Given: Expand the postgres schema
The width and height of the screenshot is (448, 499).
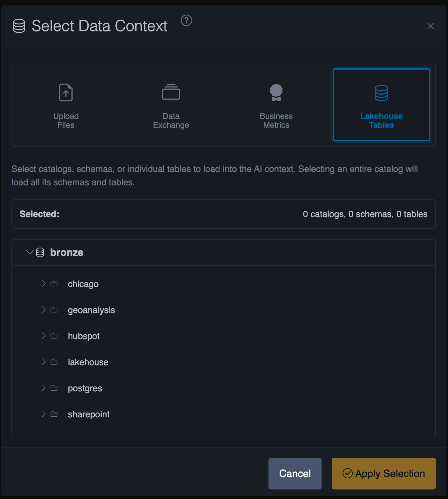Looking at the screenshot, I should click(x=43, y=388).
